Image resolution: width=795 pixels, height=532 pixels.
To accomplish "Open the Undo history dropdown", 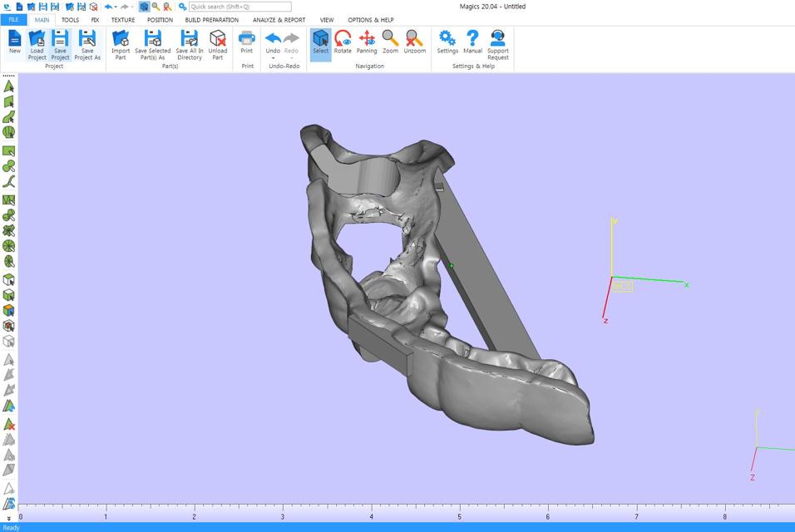I will [274, 57].
